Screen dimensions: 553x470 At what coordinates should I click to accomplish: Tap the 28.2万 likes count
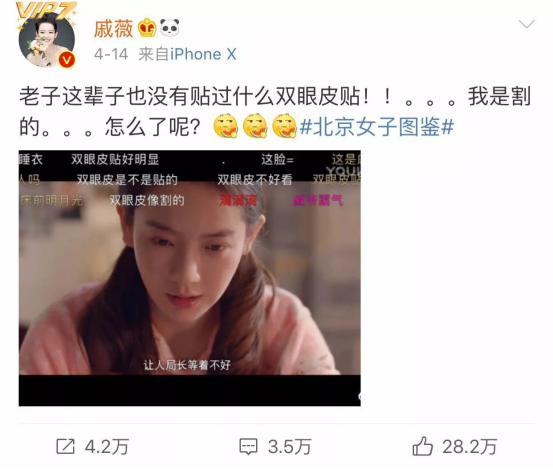(470, 447)
